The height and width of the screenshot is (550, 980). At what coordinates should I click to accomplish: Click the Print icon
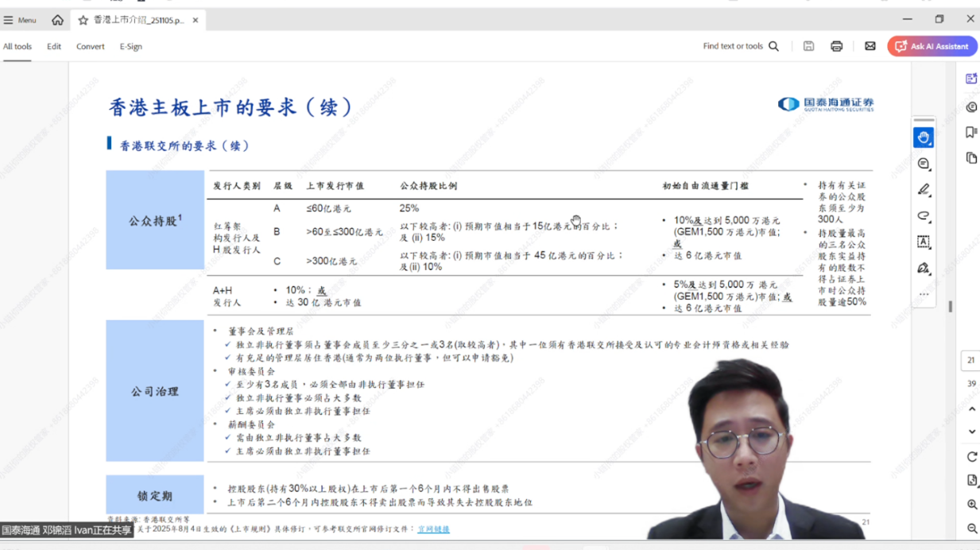click(x=836, y=46)
